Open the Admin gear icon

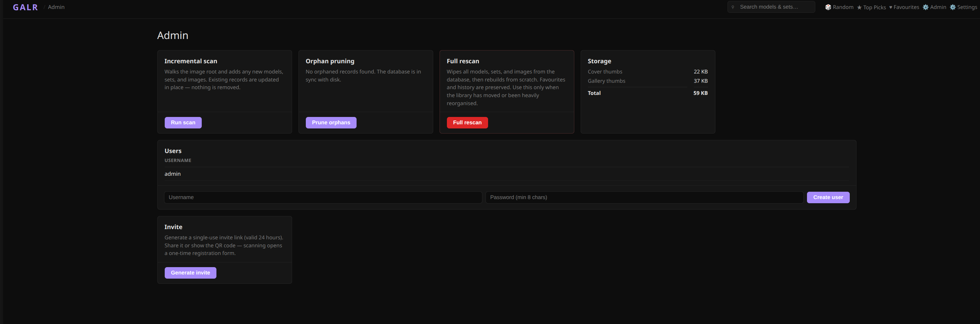coord(927,7)
